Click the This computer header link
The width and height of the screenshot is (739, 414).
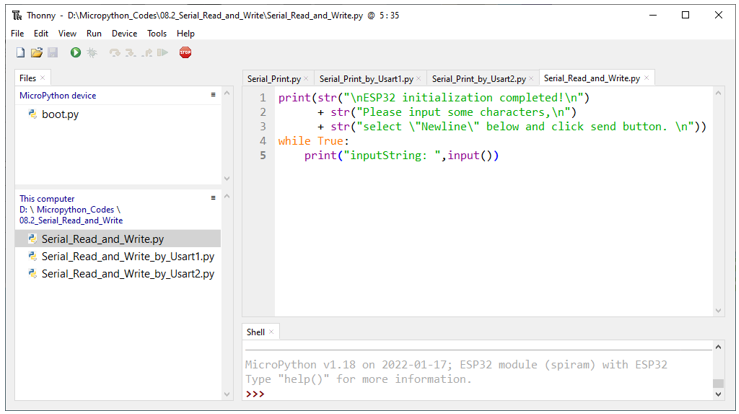(x=47, y=199)
